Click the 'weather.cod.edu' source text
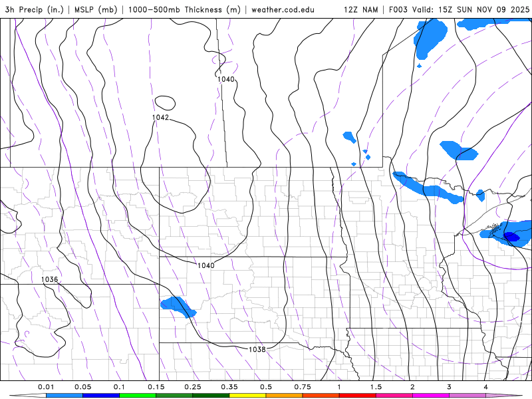Screen dimensions: 532x399 (x=283, y=9)
